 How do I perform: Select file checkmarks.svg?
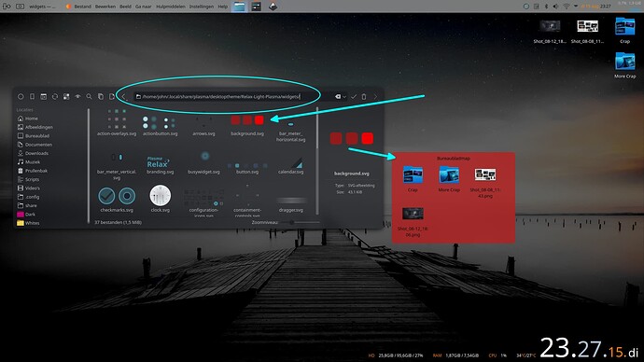point(117,200)
